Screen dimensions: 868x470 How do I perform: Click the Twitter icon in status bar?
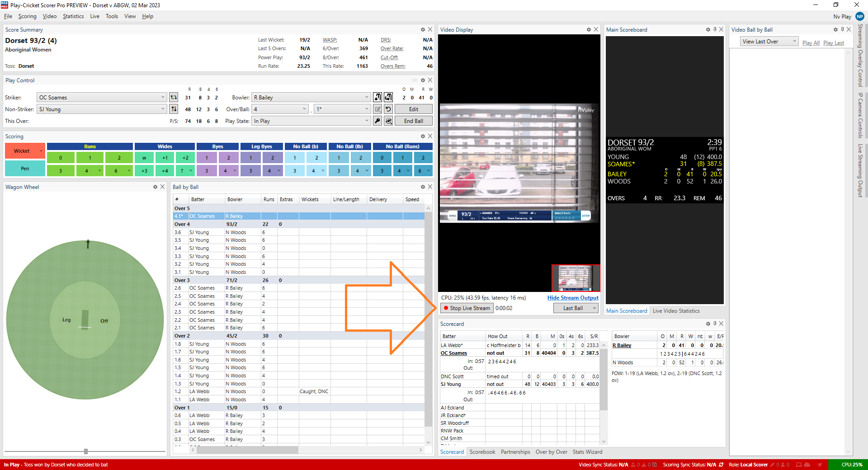(x=820, y=465)
